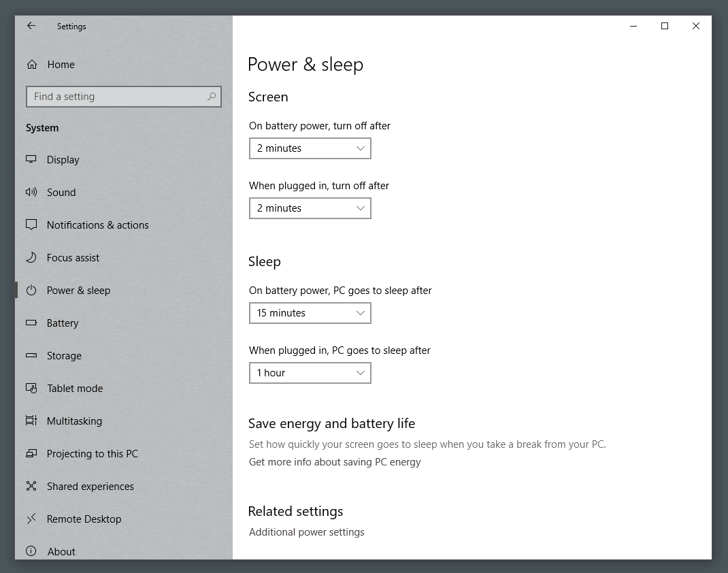This screenshot has width=728, height=573.
Task: Click the Storage drive icon
Action: [x=31, y=355]
